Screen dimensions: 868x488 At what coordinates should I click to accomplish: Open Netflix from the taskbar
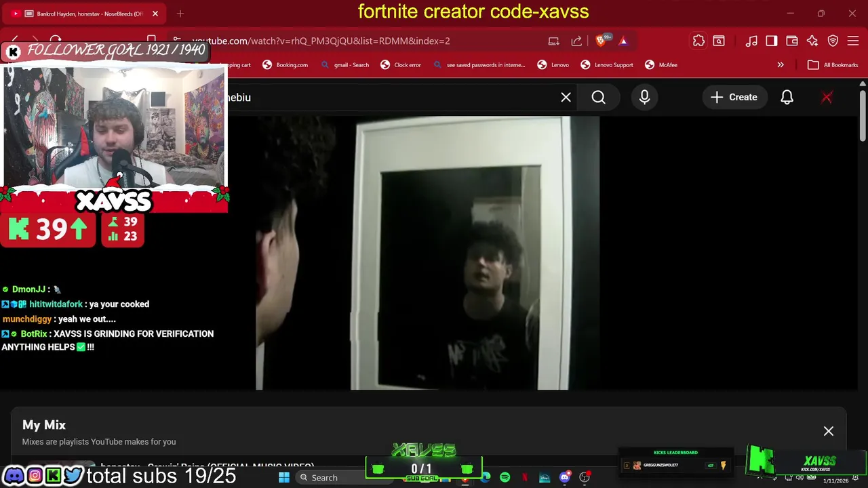click(525, 477)
